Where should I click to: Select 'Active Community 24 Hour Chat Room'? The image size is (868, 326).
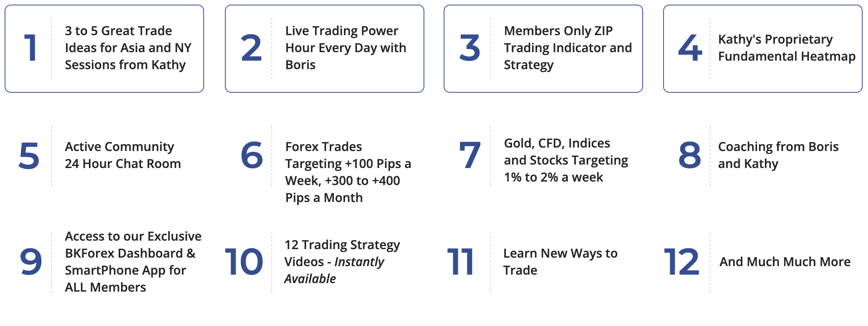[x=123, y=155]
